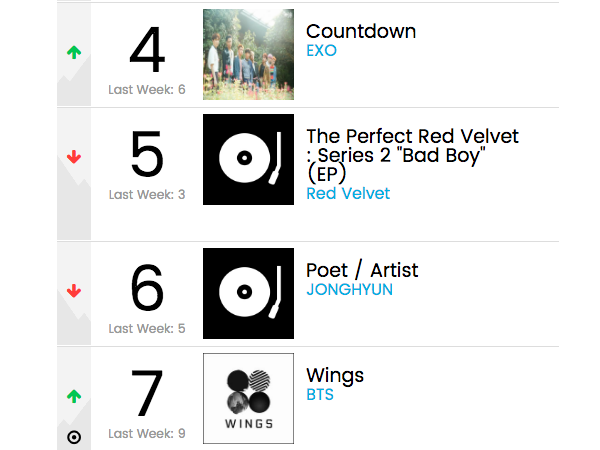Open the Countdown album cover photo

point(248,55)
